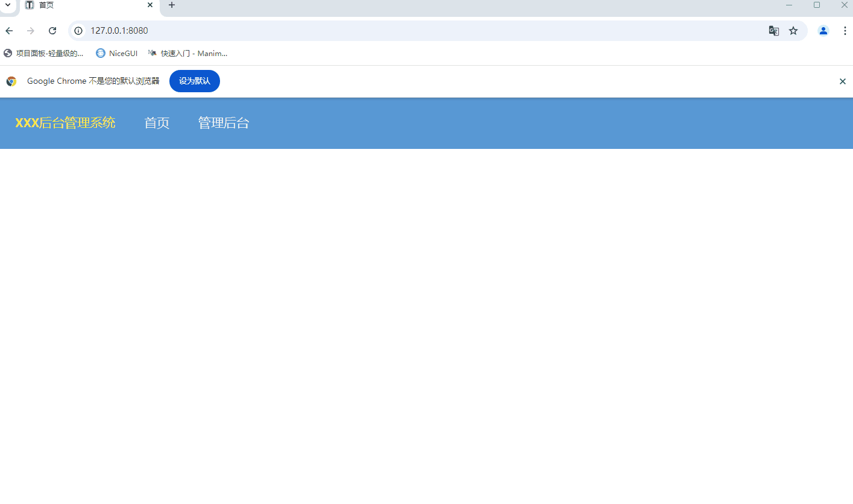Click the translate page icon
Viewport: 853px width, 504px height.
pos(774,31)
